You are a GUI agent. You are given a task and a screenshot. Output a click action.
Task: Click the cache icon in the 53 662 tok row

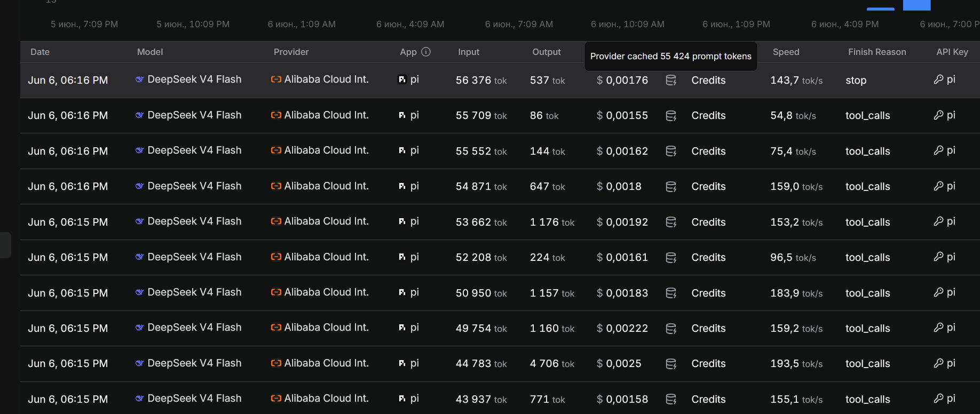[x=671, y=222]
